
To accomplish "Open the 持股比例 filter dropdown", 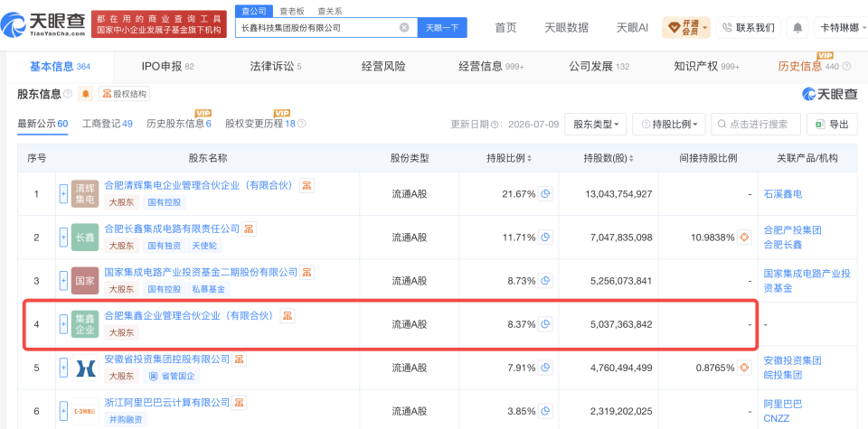I will point(669,125).
